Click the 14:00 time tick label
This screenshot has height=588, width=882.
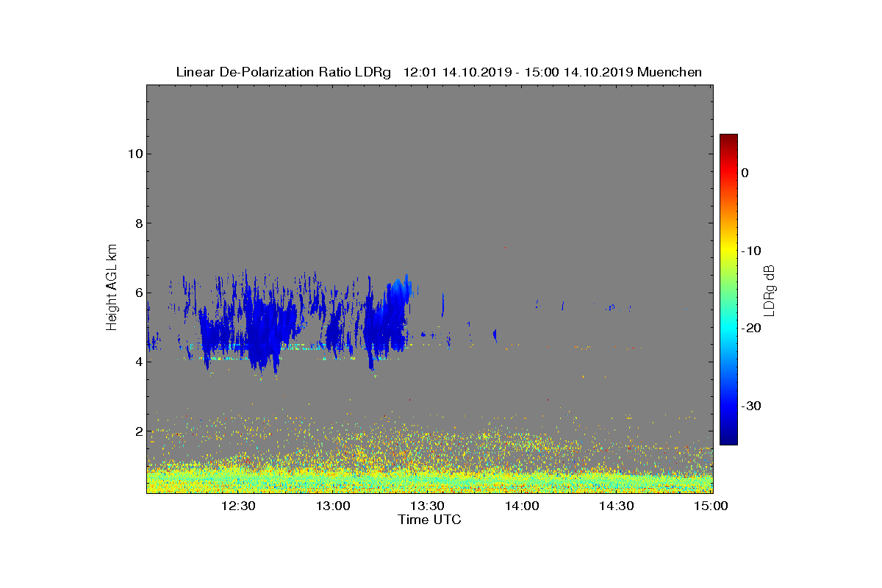(x=522, y=506)
